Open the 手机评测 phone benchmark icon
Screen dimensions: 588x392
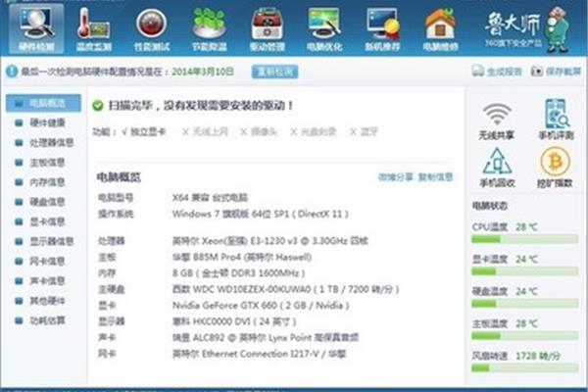(x=556, y=120)
